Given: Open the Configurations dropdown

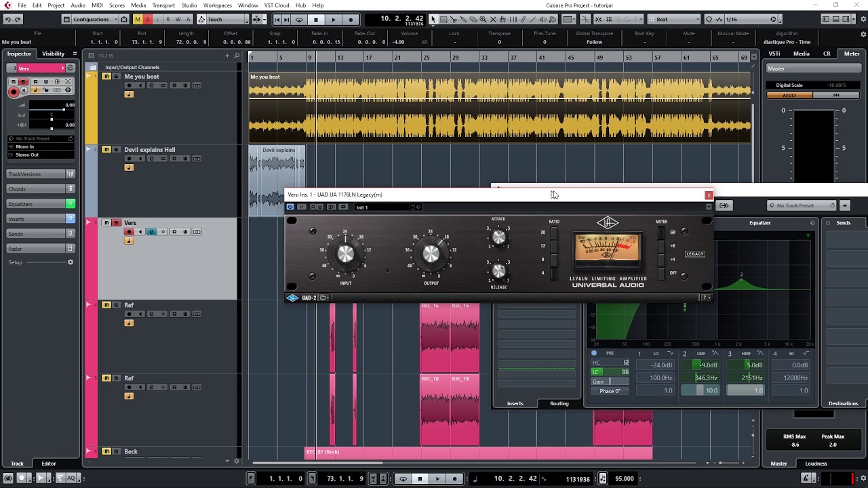Looking at the screenshot, I should point(96,20).
